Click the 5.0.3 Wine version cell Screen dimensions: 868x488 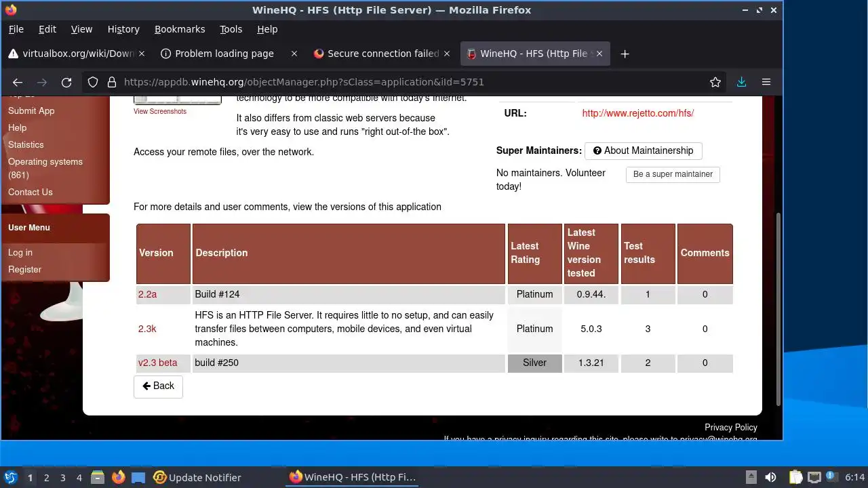click(591, 329)
